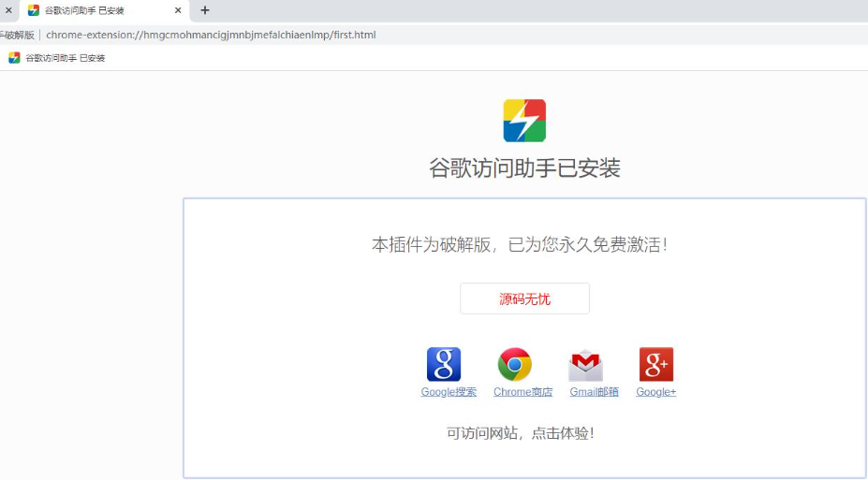This screenshot has width=868, height=480.
Task: Click the 破解版 extension name label
Action: 18,35
